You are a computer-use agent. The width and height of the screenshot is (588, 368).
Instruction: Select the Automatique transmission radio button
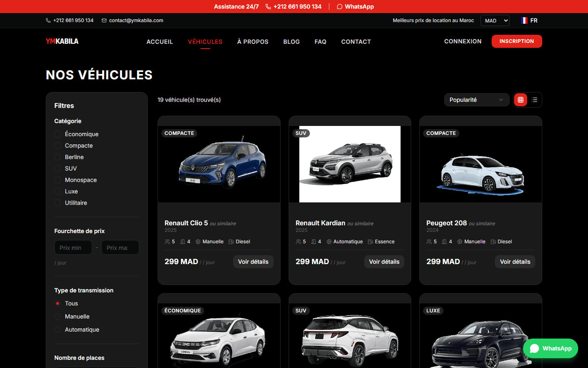(58, 330)
